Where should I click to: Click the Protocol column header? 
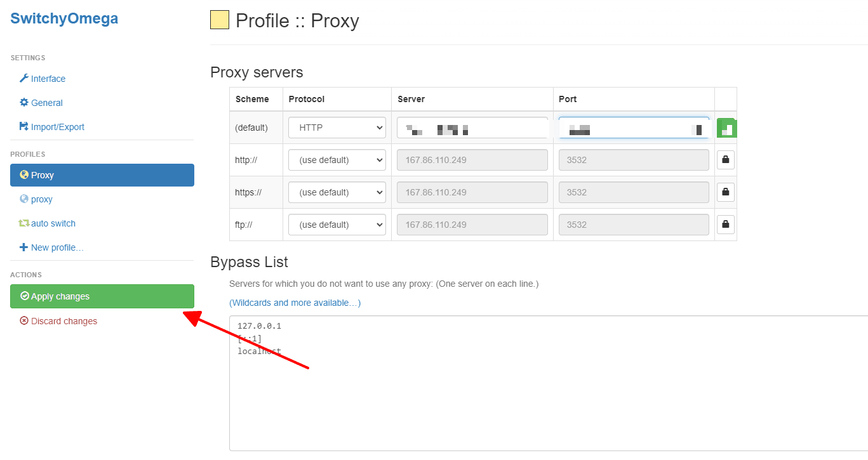pyautogui.click(x=306, y=99)
